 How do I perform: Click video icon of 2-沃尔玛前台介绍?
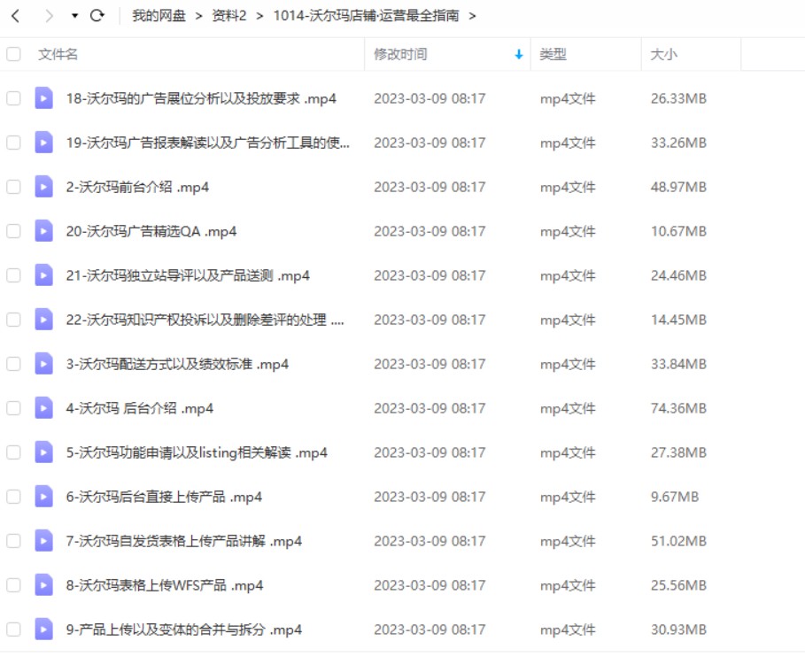(43, 186)
